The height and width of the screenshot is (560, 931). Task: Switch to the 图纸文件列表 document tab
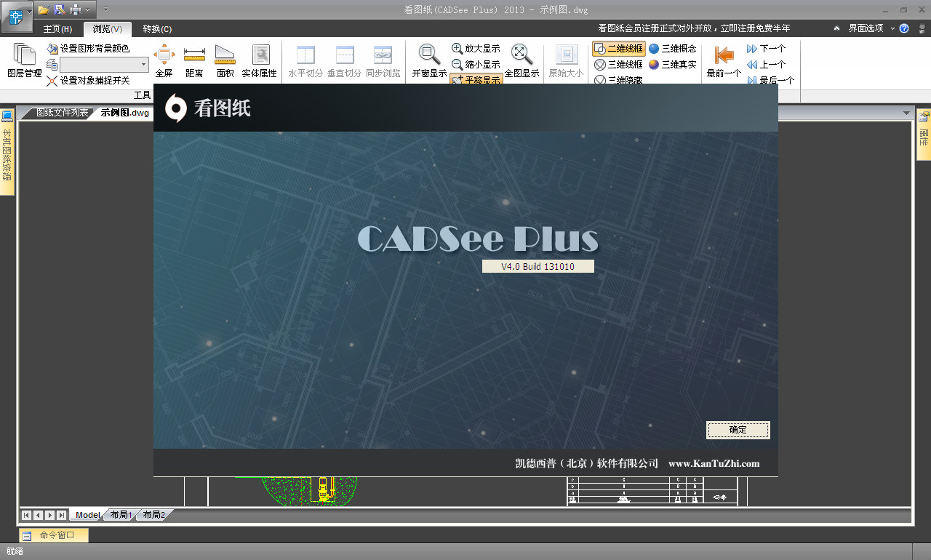tap(62, 113)
